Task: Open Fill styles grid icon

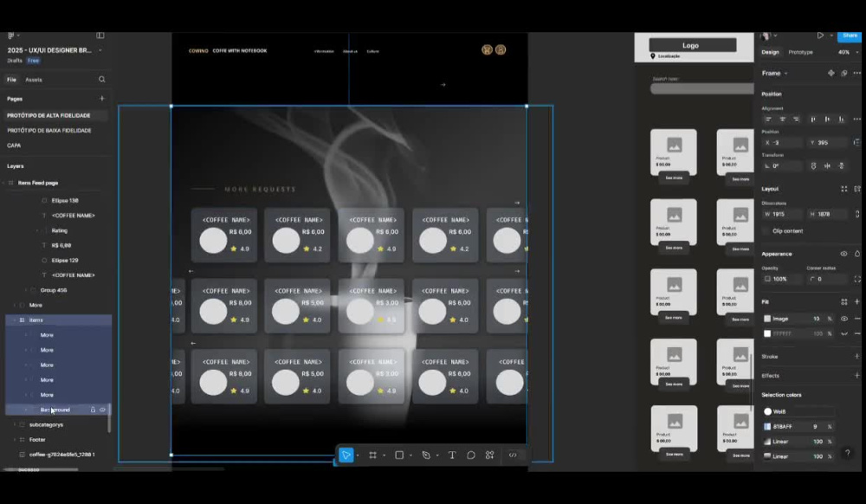Action: (843, 302)
